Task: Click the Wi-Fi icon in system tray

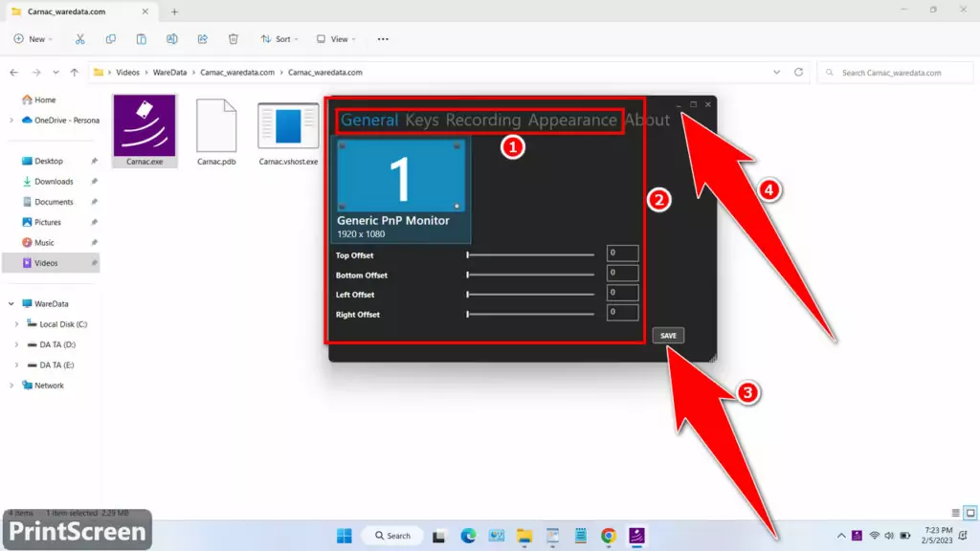Action: coord(875,536)
